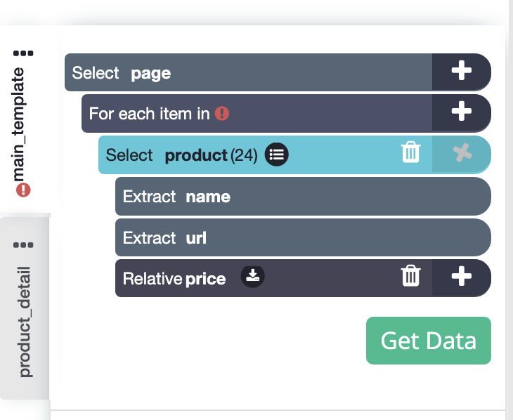513x420 pixels.
Task: Delete the Select product command with trash icon
Action: (x=410, y=152)
